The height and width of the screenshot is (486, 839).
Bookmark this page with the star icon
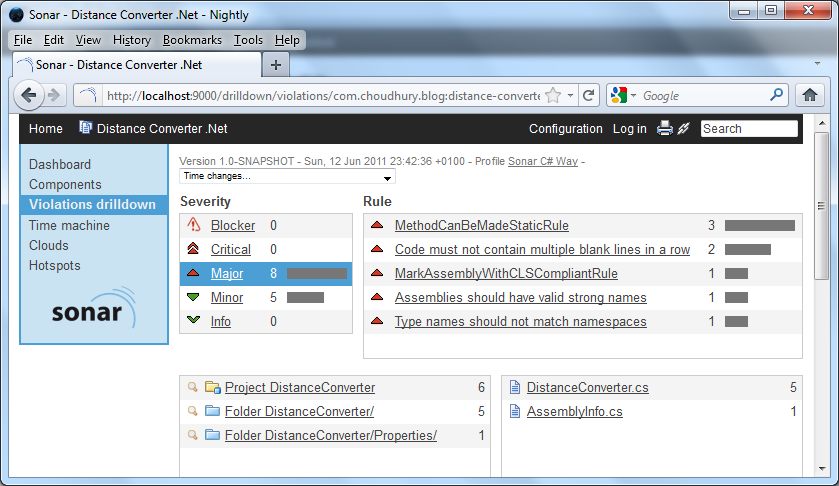[553, 95]
